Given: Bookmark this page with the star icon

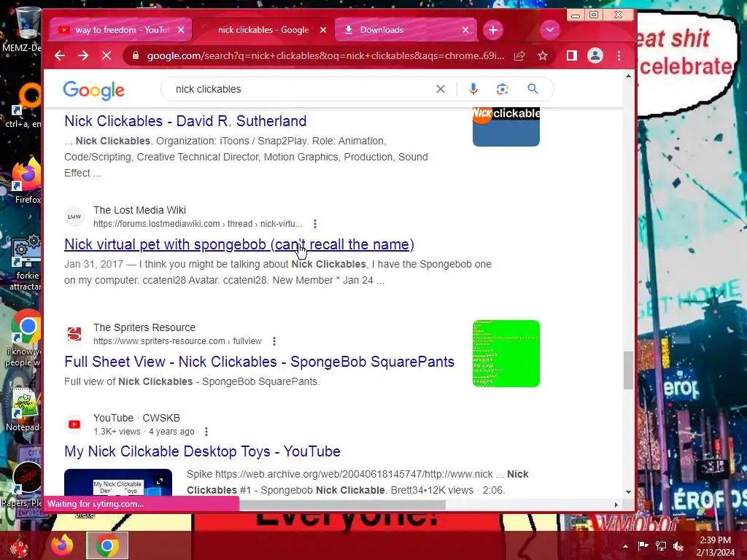Looking at the screenshot, I should [543, 56].
